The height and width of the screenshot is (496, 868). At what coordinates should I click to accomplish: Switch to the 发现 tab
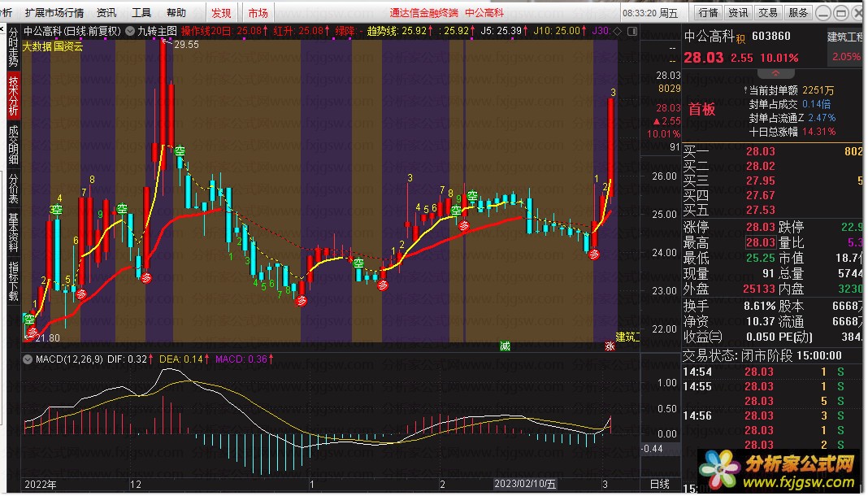click(x=221, y=12)
